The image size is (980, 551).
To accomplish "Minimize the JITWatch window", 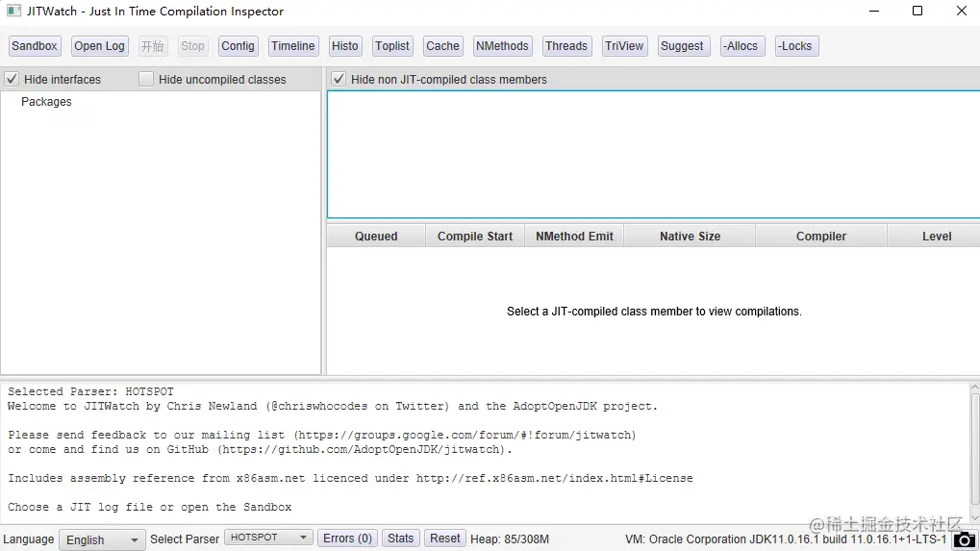I will point(874,11).
